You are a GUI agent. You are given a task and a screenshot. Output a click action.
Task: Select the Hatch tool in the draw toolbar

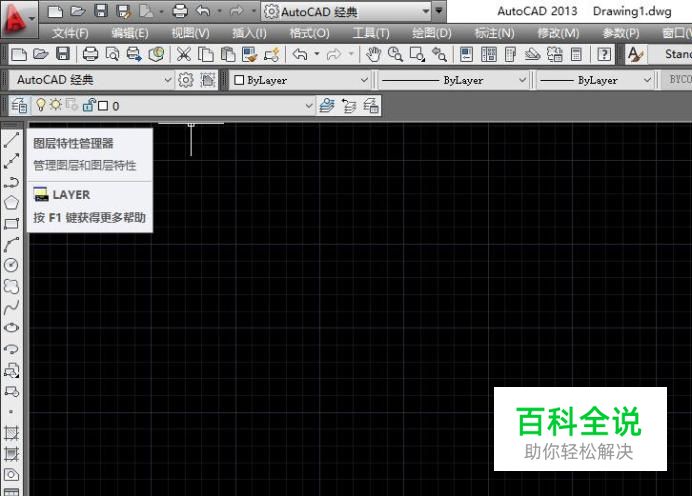[11, 433]
